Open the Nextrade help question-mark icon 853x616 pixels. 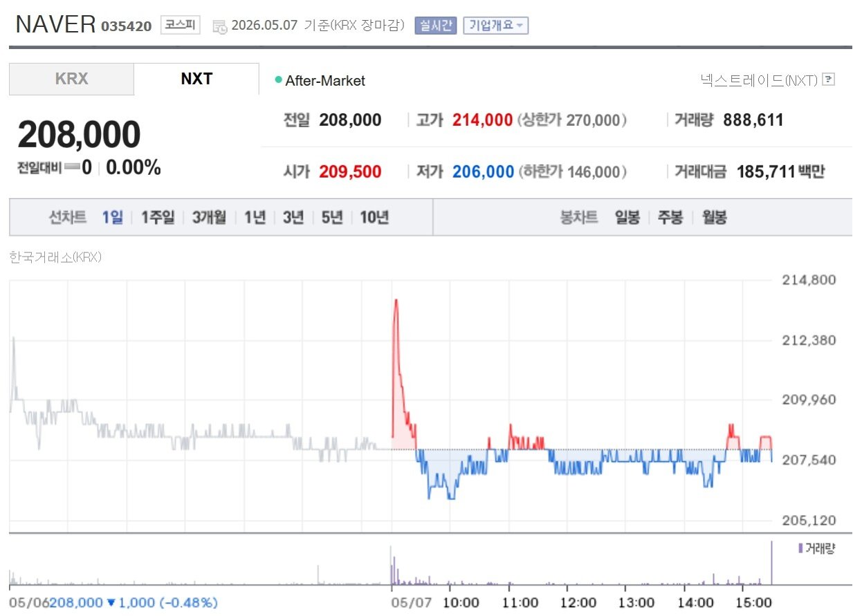click(829, 80)
